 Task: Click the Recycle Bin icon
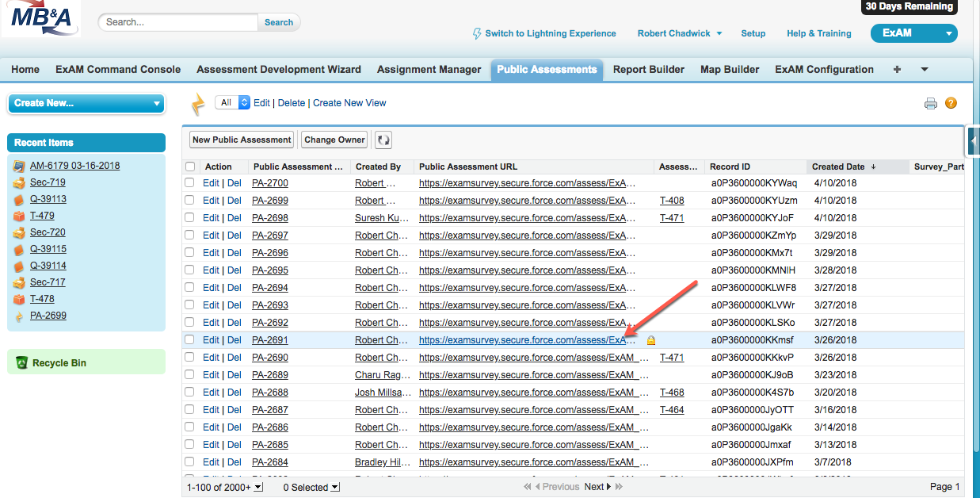click(x=22, y=363)
